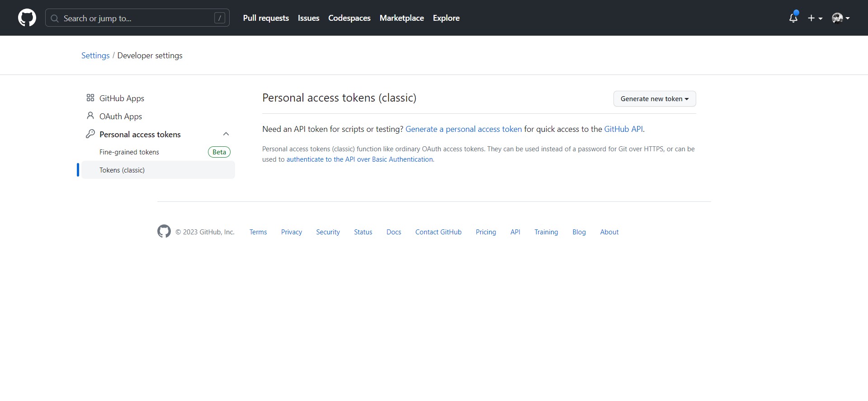Open the GitHub API link
Viewport: 868px width, 401px height.
(623, 129)
